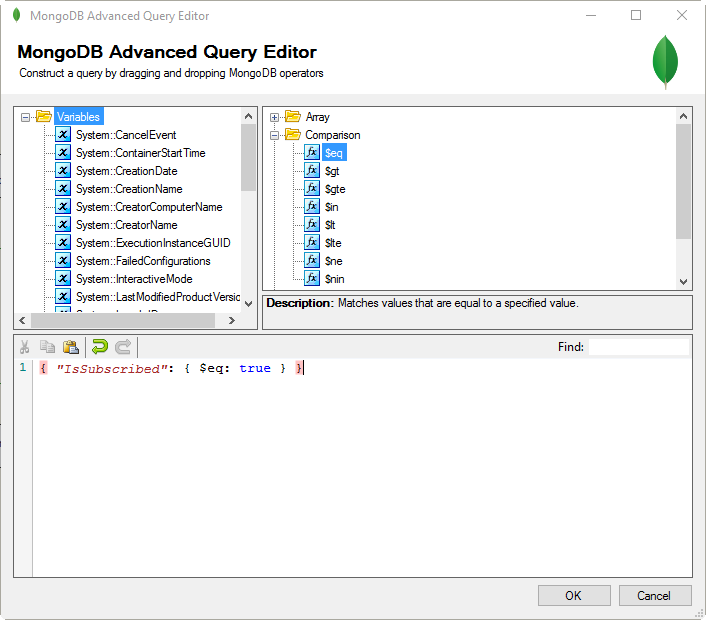This screenshot has width=706, height=620.
Task: Click variables panel scroll up arrow
Action: tap(249, 116)
